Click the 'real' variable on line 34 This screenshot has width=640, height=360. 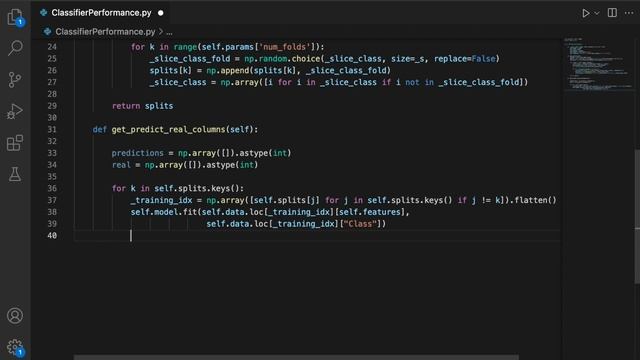click(x=121, y=165)
